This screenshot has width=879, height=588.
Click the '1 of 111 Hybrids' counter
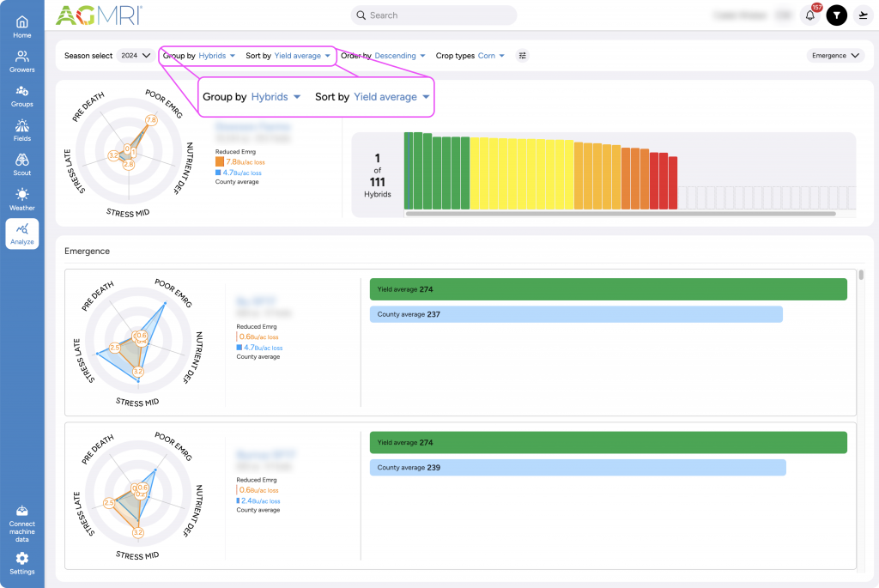[x=378, y=175]
